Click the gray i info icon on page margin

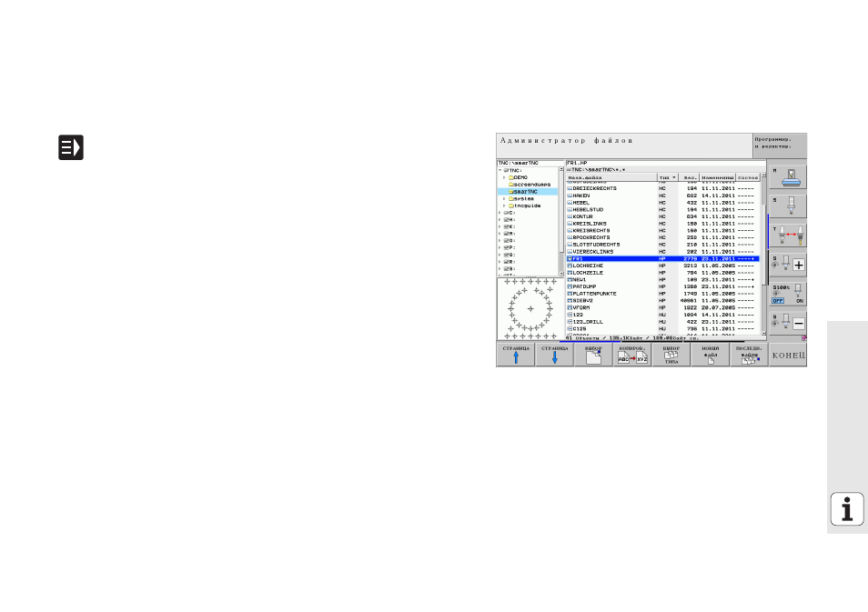click(847, 508)
